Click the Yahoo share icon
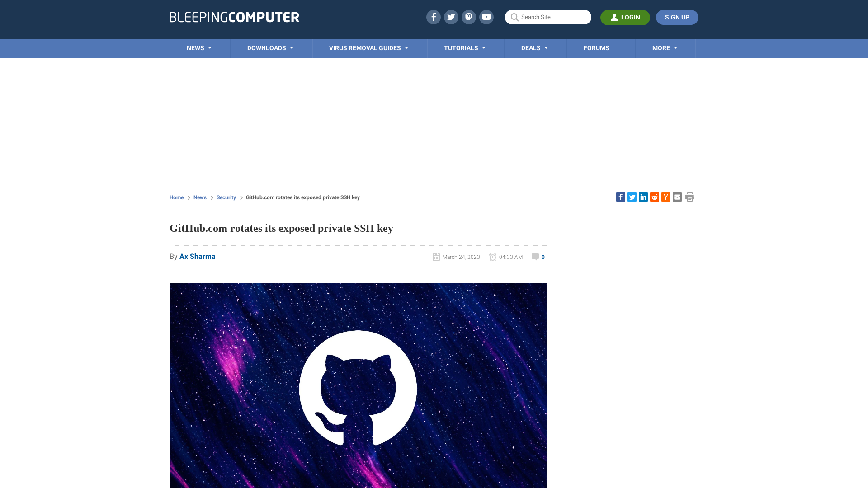Image resolution: width=868 pixels, height=488 pixels. [666, 197]
